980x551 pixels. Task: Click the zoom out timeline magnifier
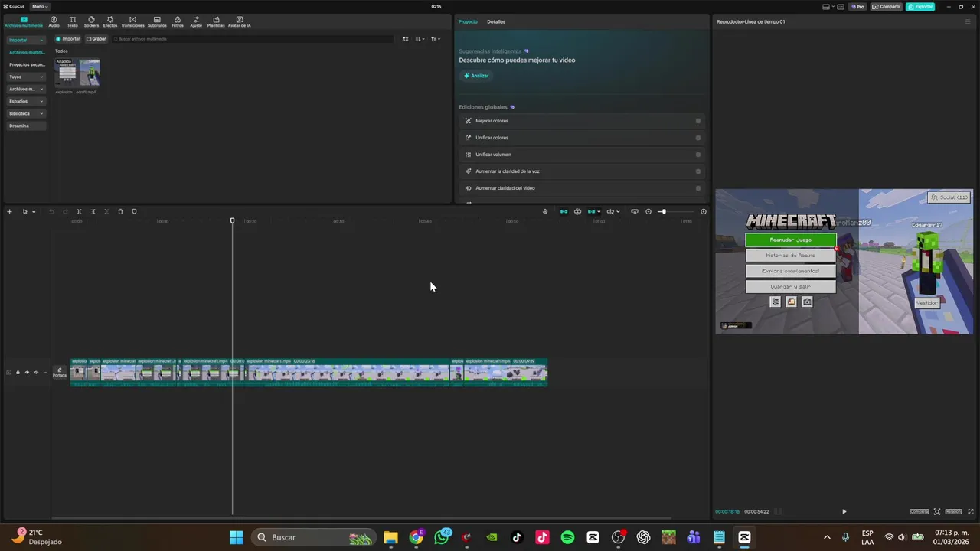coord(648,212)
